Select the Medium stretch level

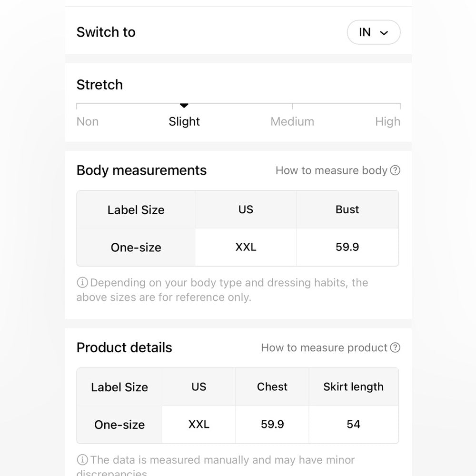pyautogui.click(x=292, y=121)
